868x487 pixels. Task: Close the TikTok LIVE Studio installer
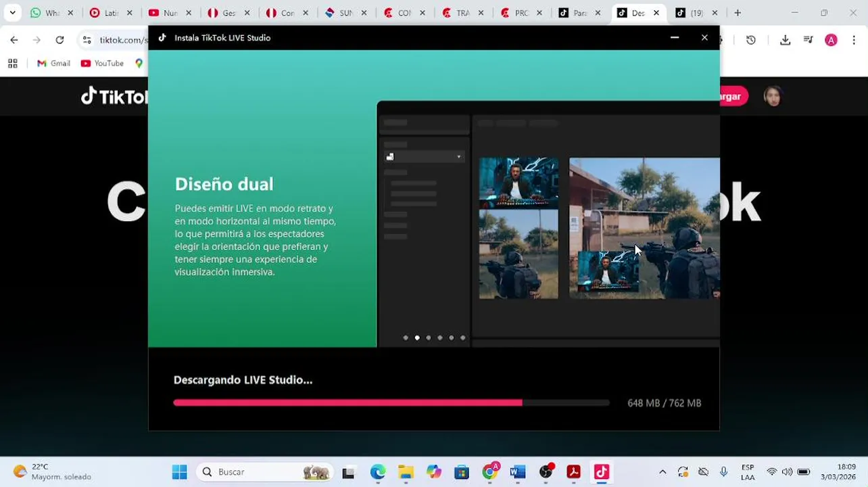(704, 38)
